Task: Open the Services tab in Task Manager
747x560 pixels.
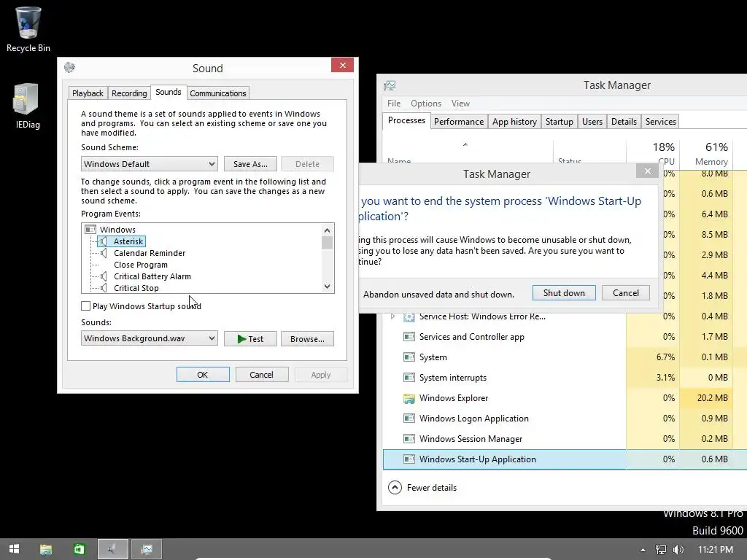Action: (x=661, y=122)
